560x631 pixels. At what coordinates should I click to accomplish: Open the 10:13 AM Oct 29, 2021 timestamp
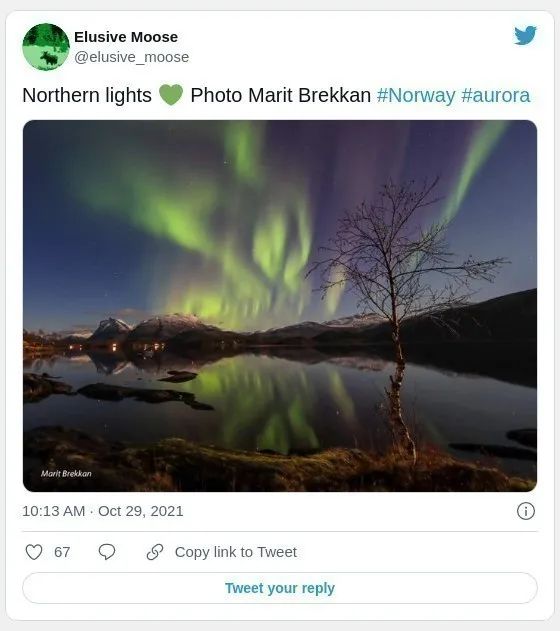(x=103, y=511)
